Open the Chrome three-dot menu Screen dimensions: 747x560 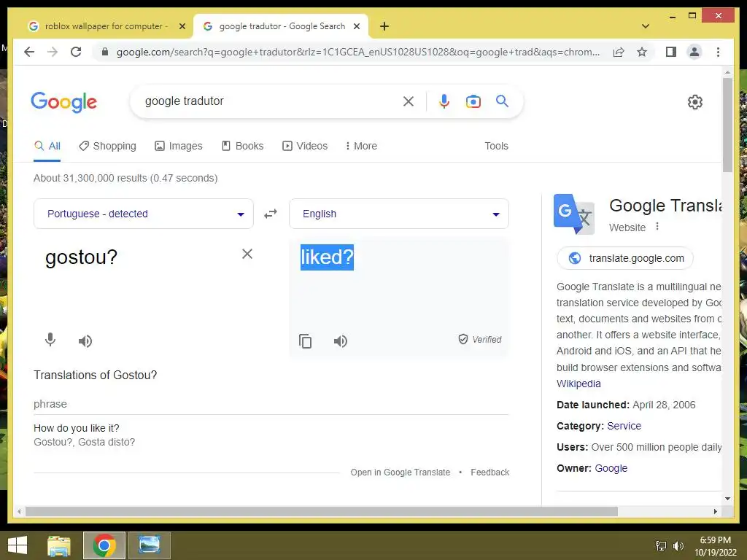[x=718, y=52]
